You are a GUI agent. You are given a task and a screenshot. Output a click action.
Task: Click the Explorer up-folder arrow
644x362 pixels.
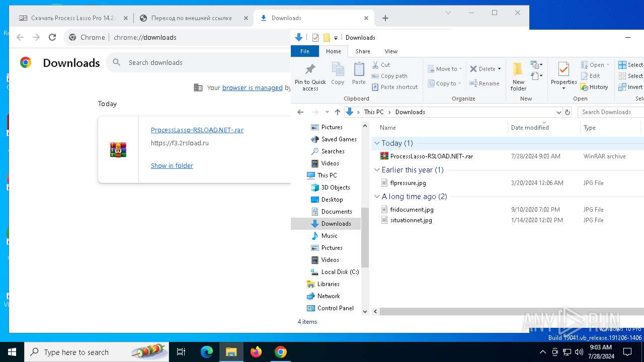click(x=338, y=112)
